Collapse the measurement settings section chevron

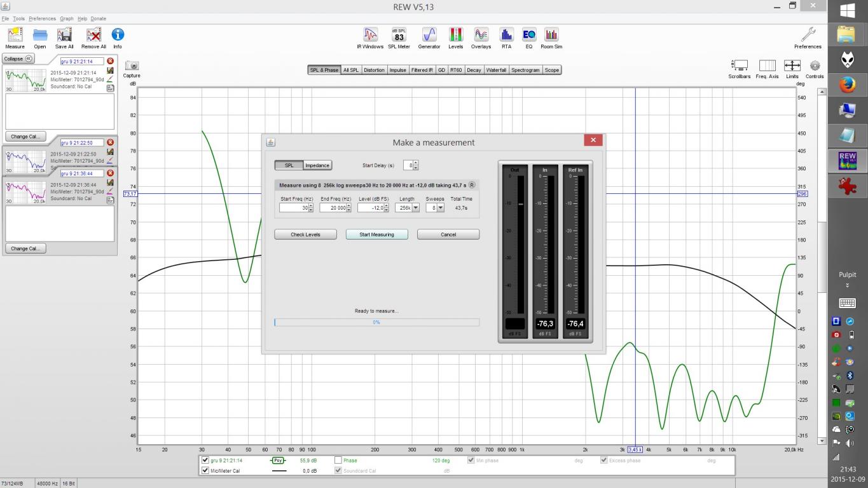[472, 185]
